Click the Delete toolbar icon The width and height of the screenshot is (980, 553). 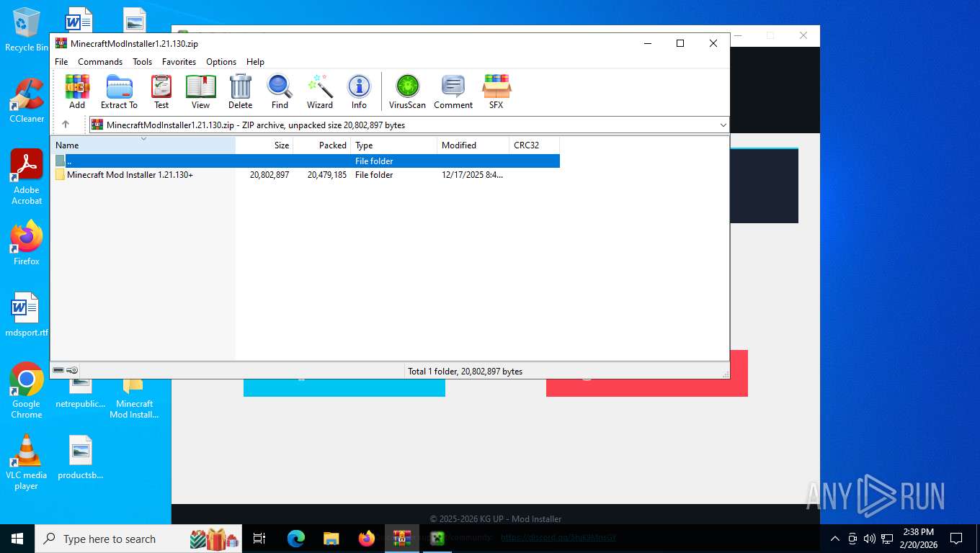pyautogui.click(x=240, y=91)
